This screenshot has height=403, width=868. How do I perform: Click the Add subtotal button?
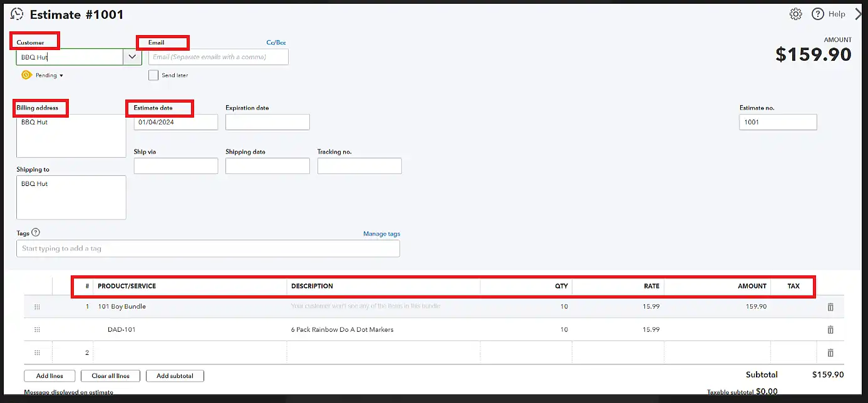[175, 376]
